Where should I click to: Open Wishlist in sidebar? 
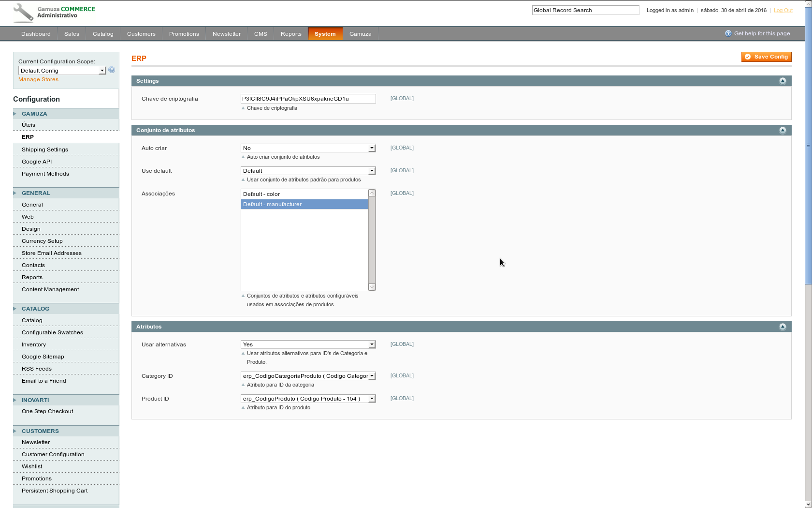pos(66,466)
